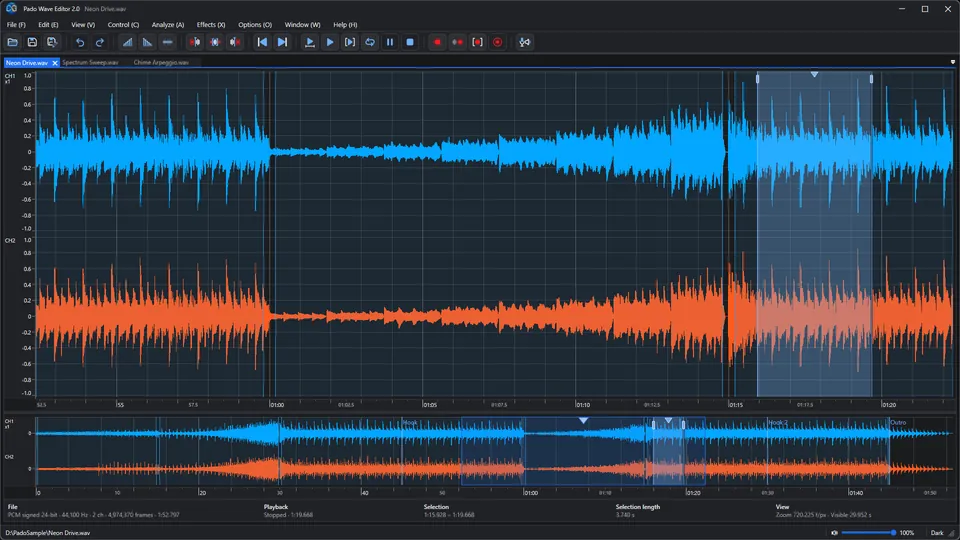Click the red circle record icon
This screenshot has height=540, width=960.
(498, 42)
